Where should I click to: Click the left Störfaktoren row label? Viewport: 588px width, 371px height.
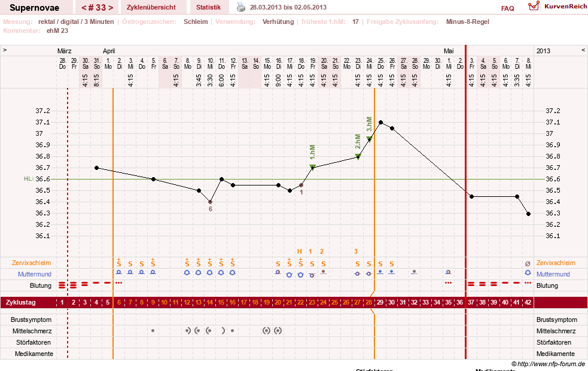point(33,342)
